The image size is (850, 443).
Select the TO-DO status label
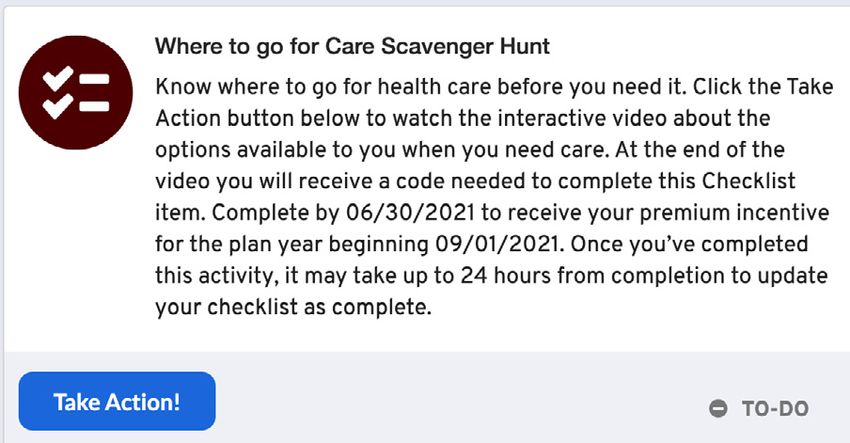pos(775,408)
